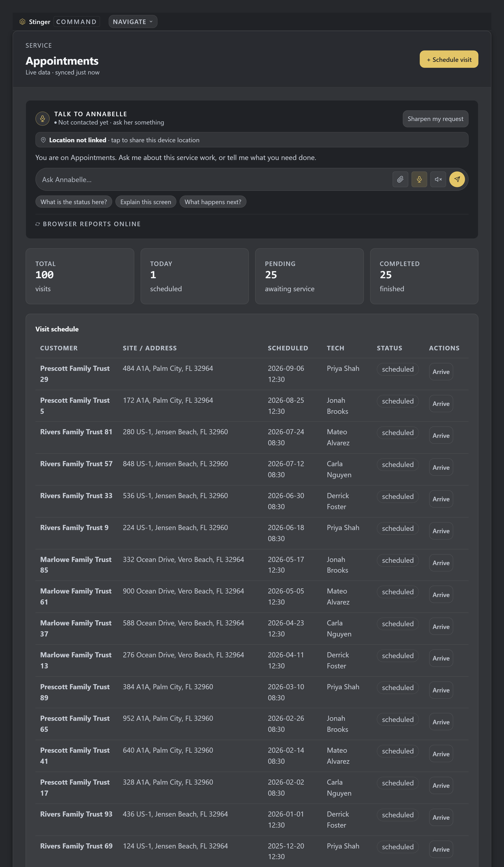Click address 640 A1A, Palm City, FL 32960
Viewport: 504px width, 867px height.
[168, 750]
